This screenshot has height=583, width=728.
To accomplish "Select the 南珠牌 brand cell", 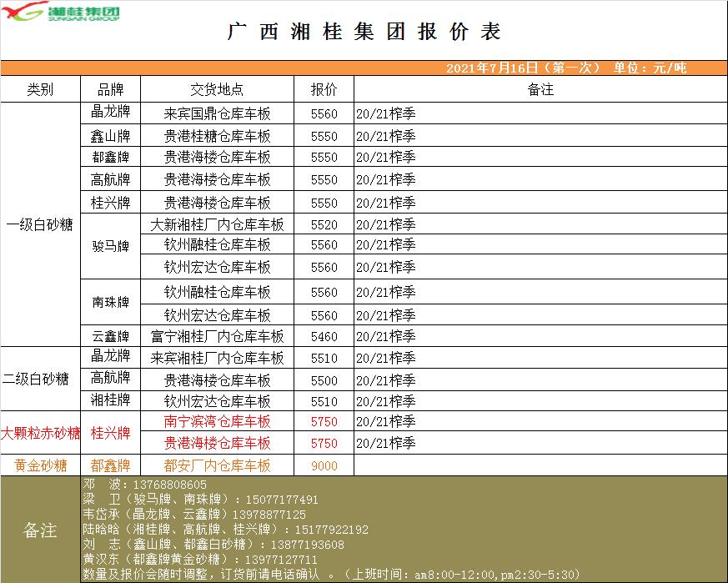I will (110, 303).
